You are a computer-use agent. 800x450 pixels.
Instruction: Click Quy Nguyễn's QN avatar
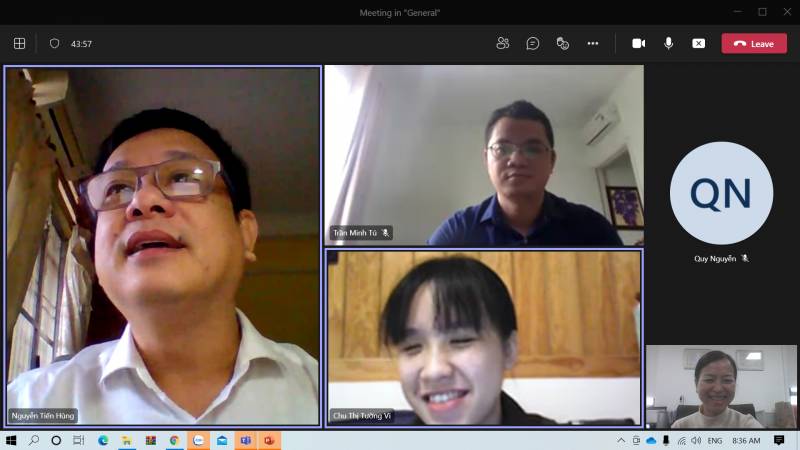click(721, 193)
